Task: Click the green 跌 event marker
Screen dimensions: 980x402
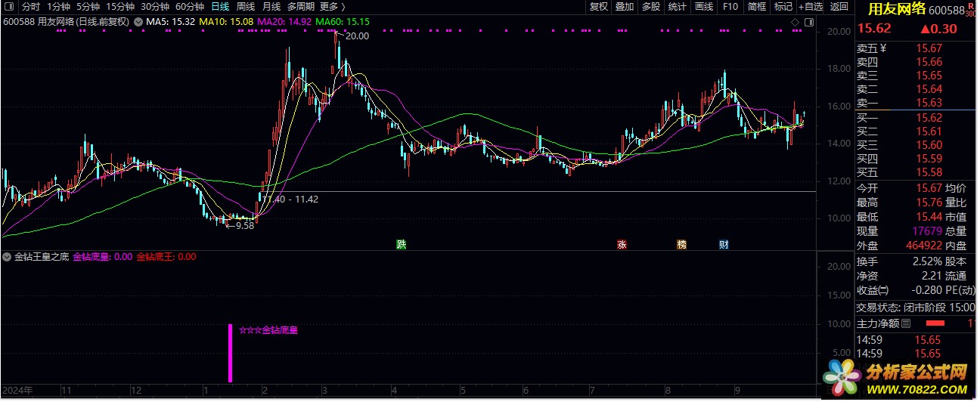Action: click(402, 244)
